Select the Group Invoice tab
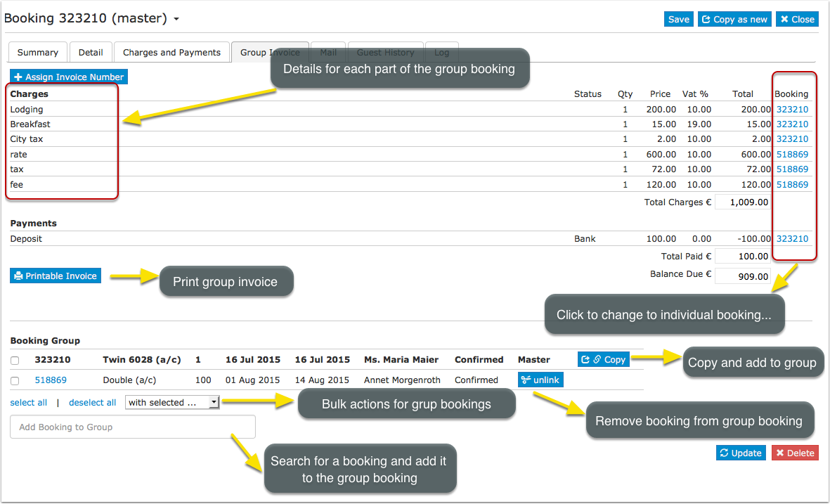Viewport: 830px width, 504px height. click(270, 53)
